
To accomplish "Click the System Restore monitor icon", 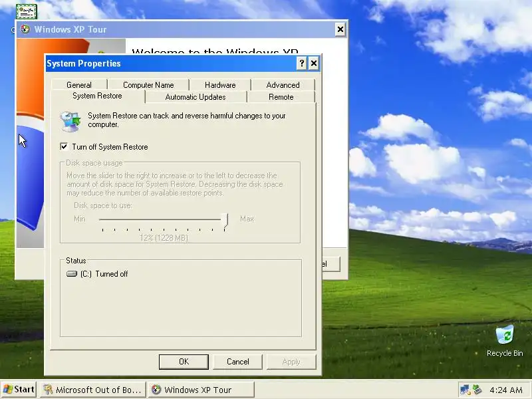I will click(x=70, y=121).
